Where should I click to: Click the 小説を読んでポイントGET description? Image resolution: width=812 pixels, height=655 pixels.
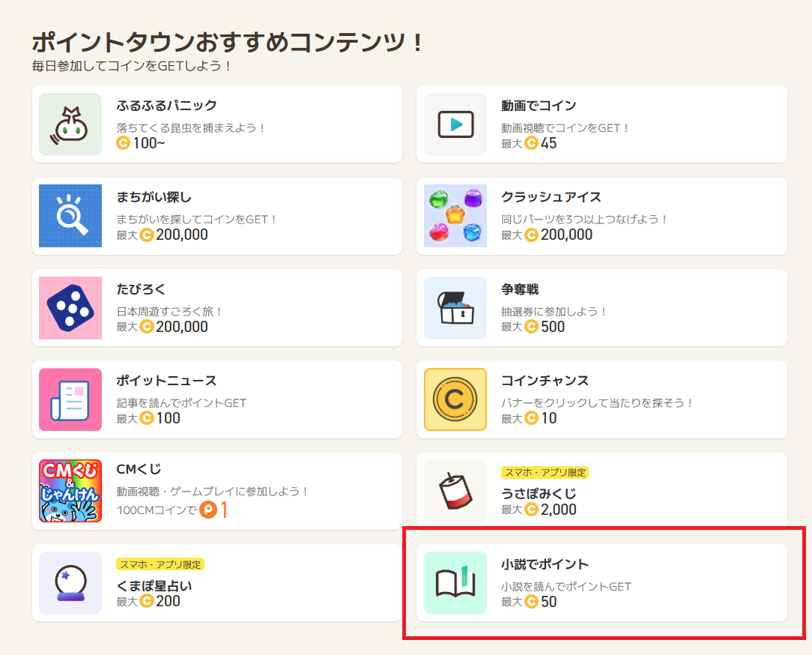tap(566, 587)
